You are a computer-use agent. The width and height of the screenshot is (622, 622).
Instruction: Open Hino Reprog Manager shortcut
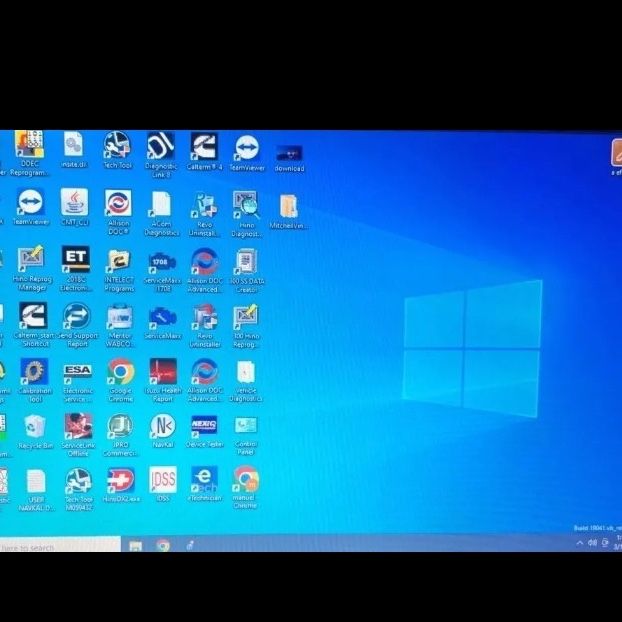32,269
